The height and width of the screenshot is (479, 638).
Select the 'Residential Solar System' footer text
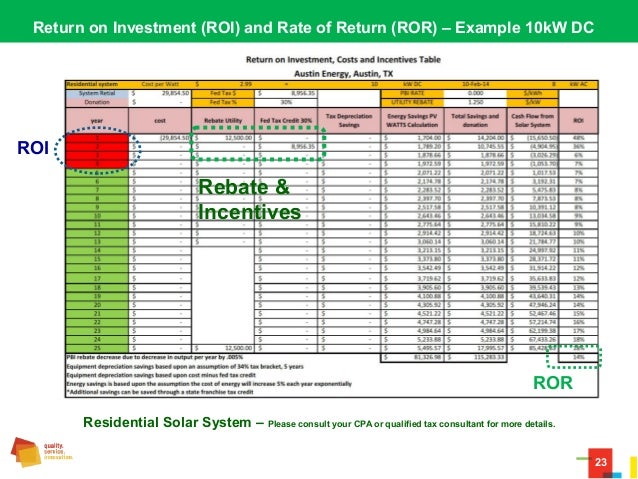(167, 422)
